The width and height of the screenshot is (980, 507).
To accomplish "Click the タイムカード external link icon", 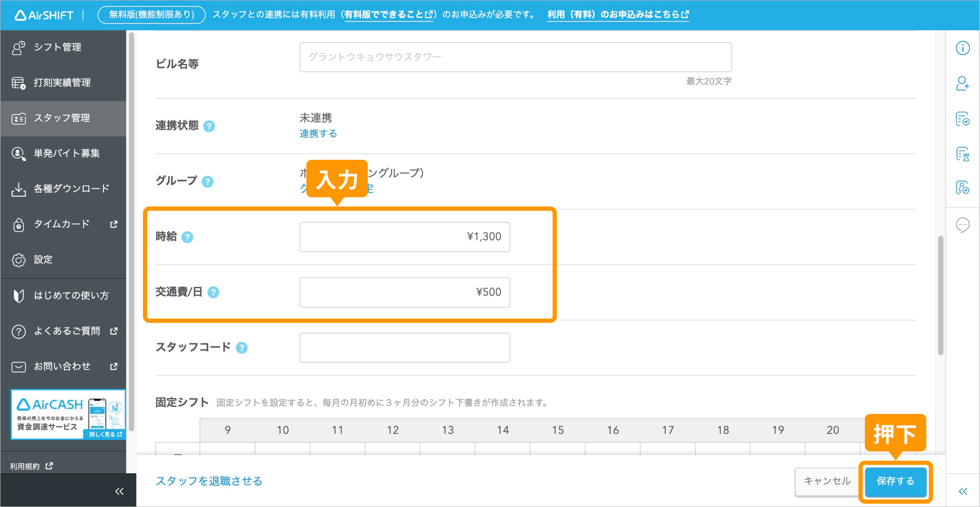I will pos(113,224).
